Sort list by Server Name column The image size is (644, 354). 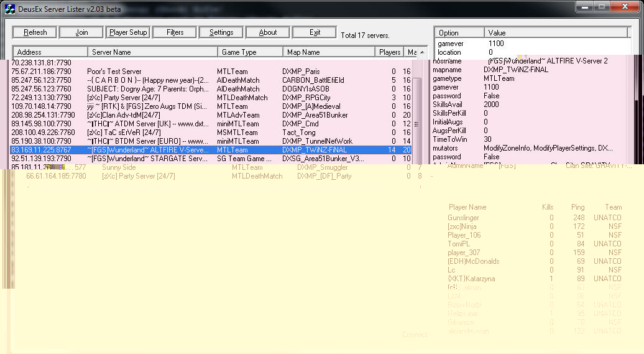[x=152, y=52]
